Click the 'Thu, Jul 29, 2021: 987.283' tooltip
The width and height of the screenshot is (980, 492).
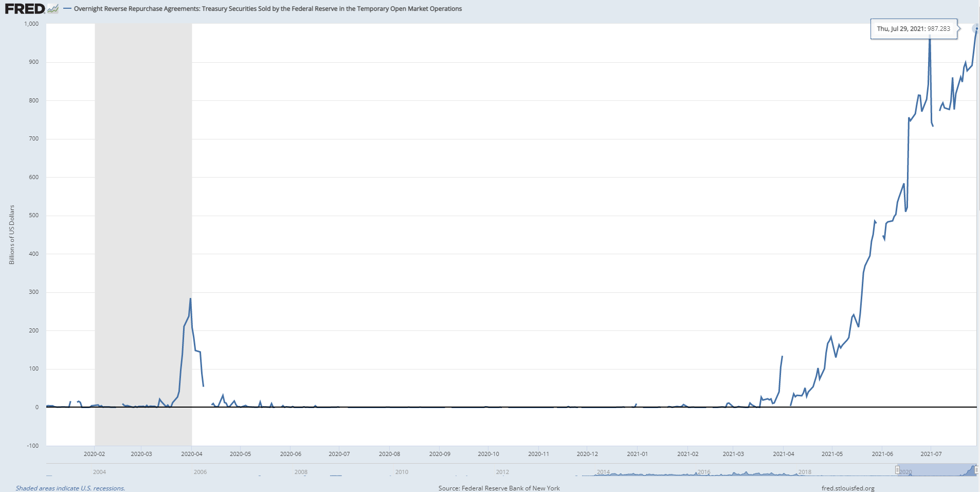(x=914, y=29)
